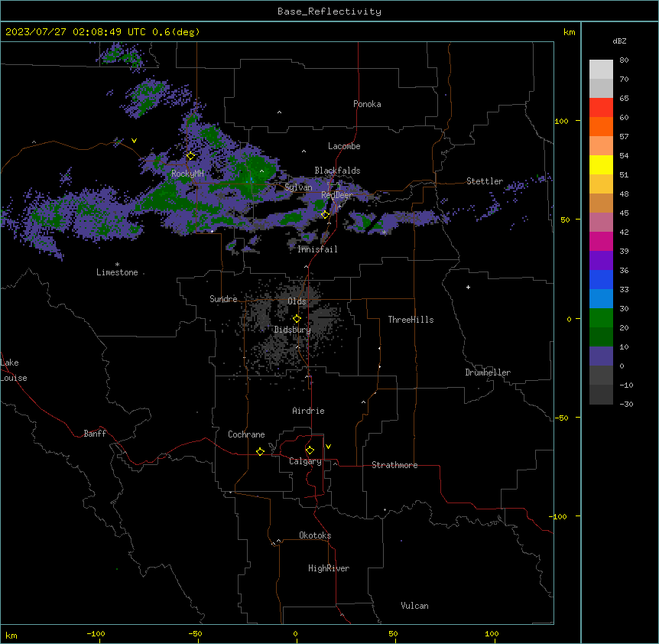Viewport: 659px width, 644px height.
Task: Click the RedDeer city label
Action: [337, 195]
